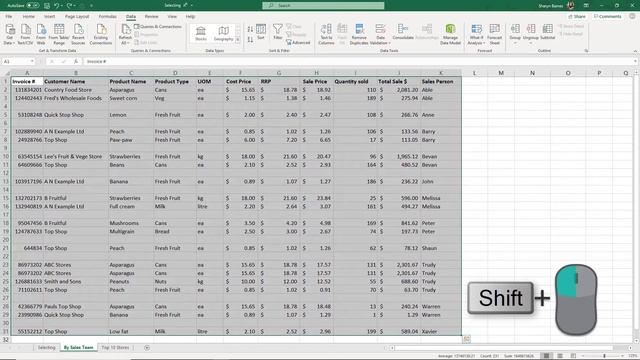640x360 pixels.
Task: Open the Get Data menu
Action: 9,34
